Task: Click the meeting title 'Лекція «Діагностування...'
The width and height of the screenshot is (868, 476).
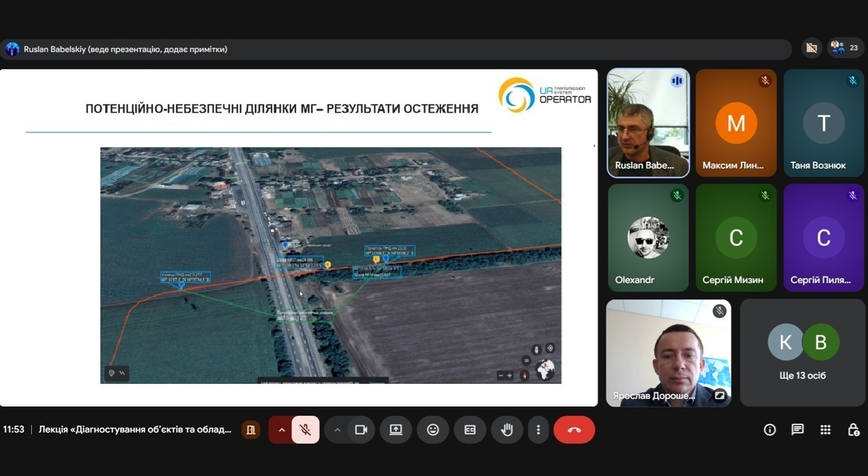Action: [135, 430]
